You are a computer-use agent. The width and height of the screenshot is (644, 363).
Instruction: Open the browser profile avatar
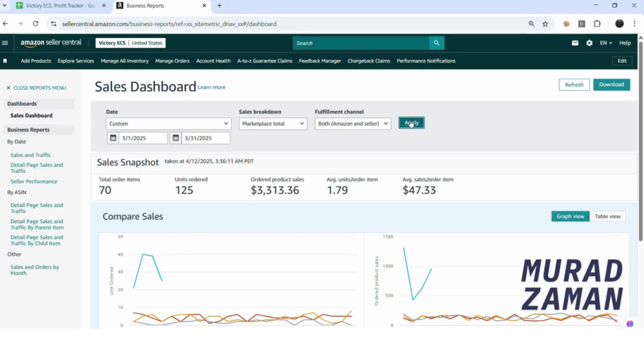click(x=620, y=24)
